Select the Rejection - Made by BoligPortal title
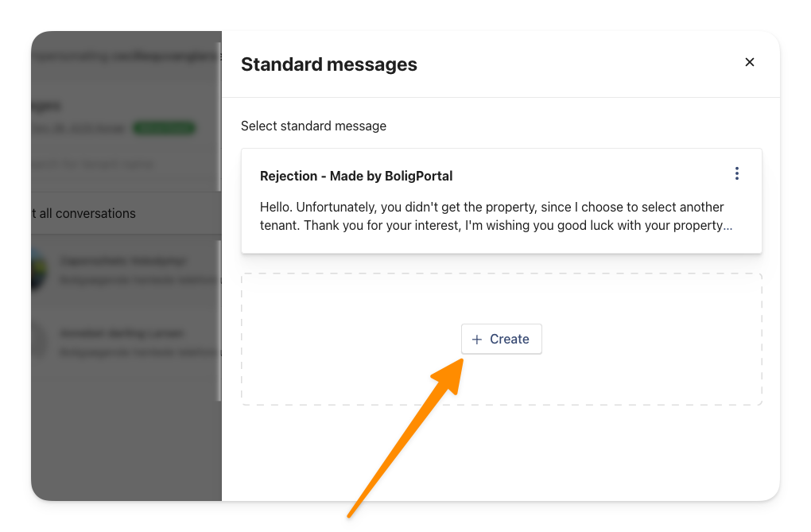811x532 pixels. pyautogui.click(x=356, y=176)
